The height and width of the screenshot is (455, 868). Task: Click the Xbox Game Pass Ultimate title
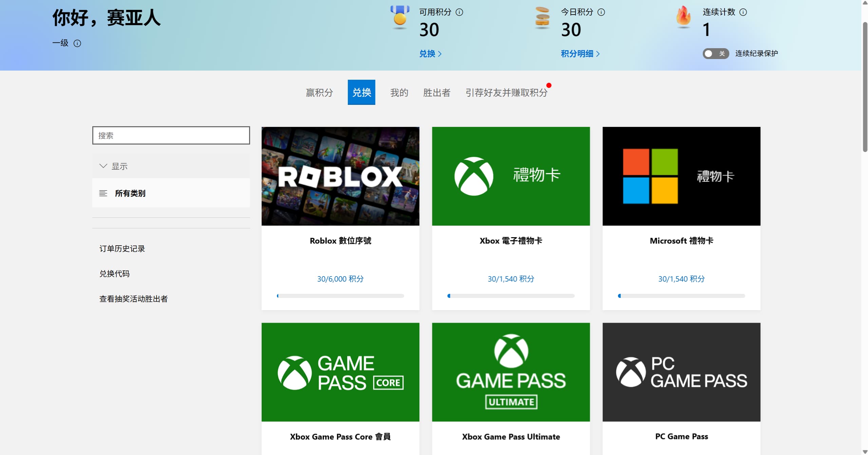point(511,437)
